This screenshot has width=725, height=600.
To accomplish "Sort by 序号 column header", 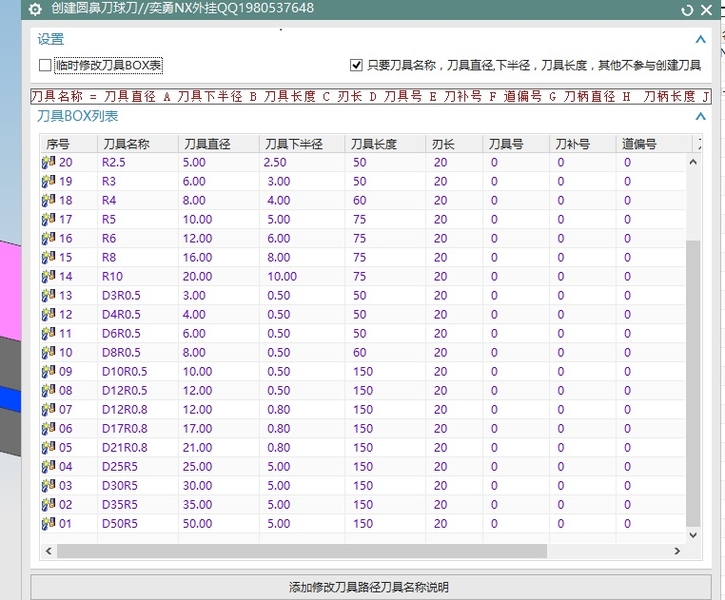I will click(x=69, y=144).
